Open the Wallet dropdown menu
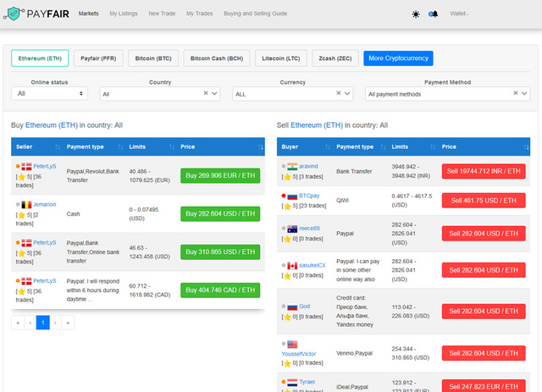542x392 pixels. 459,14
